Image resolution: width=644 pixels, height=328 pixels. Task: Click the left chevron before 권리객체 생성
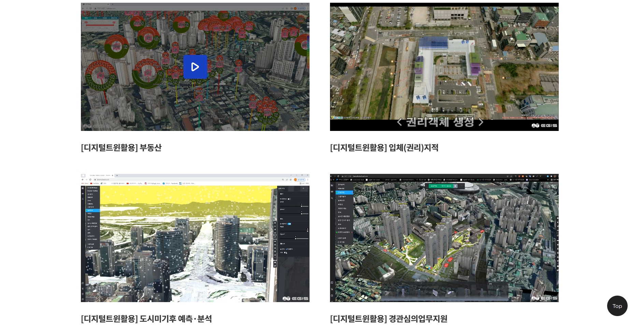399,122
